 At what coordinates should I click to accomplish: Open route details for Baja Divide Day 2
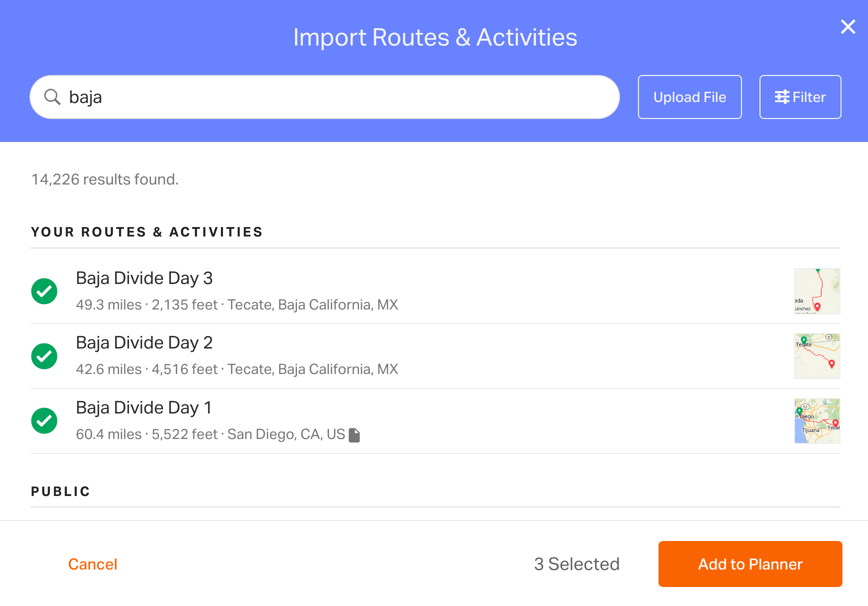(144, 342)
